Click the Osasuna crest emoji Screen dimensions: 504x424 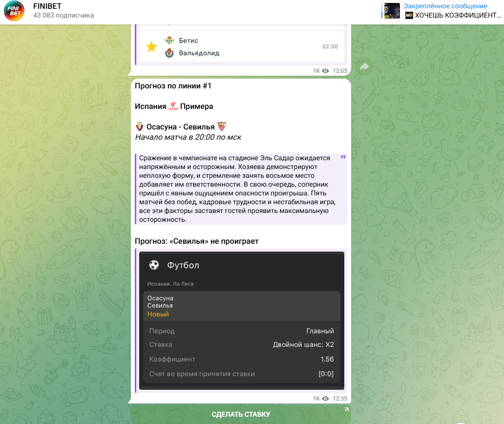click(x=140, y=127)
